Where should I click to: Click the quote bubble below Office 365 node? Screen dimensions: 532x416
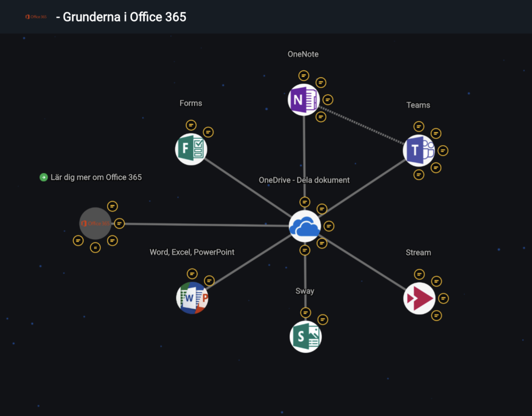[x=96, y=248]
